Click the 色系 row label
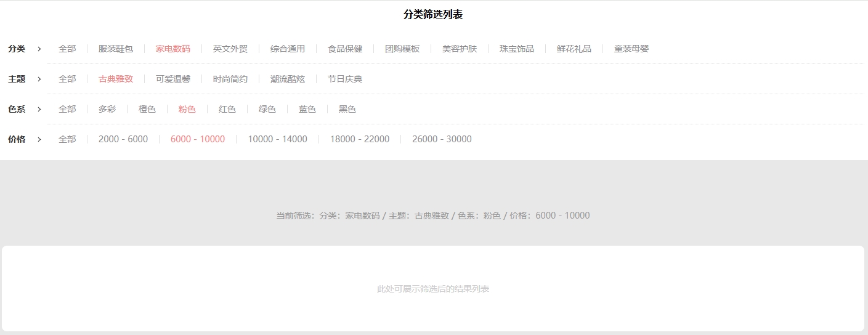 tap(17, 109)
